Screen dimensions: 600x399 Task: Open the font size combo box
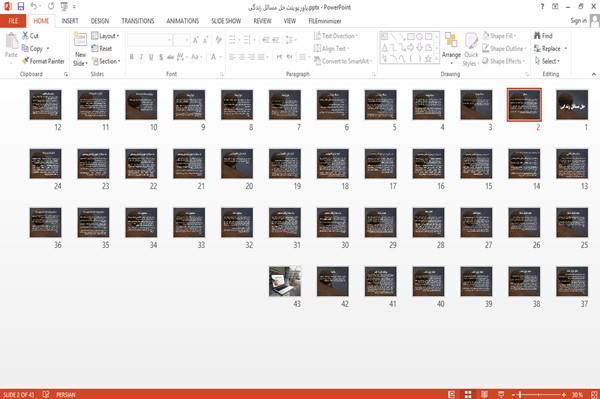181,40
